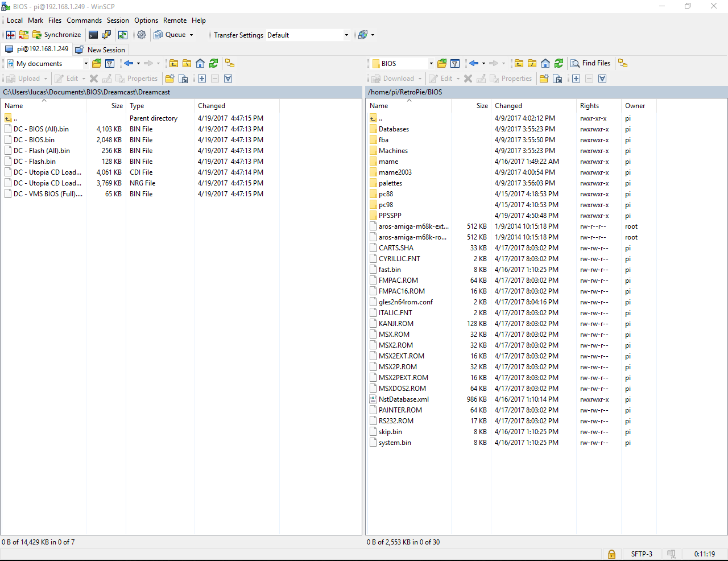This screenshot has width=728, height=561.
Task: Open the Session menu
Action: [118, 20]
